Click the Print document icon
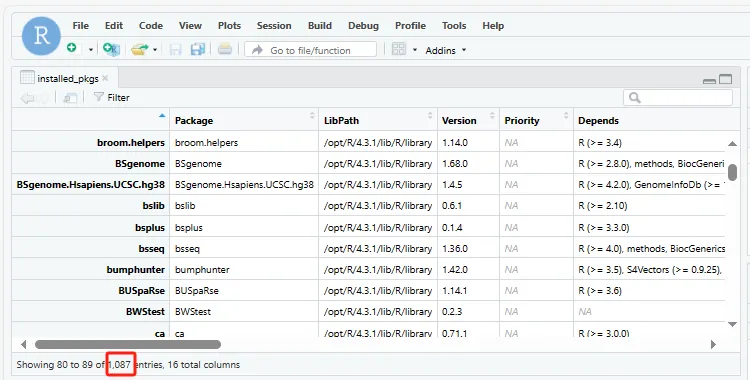750x380 pixels. click(225, 49)
